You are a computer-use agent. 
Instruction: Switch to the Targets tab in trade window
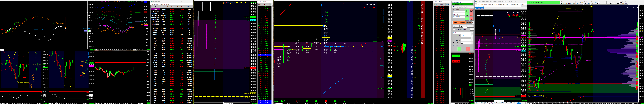[x=459, y=7]
